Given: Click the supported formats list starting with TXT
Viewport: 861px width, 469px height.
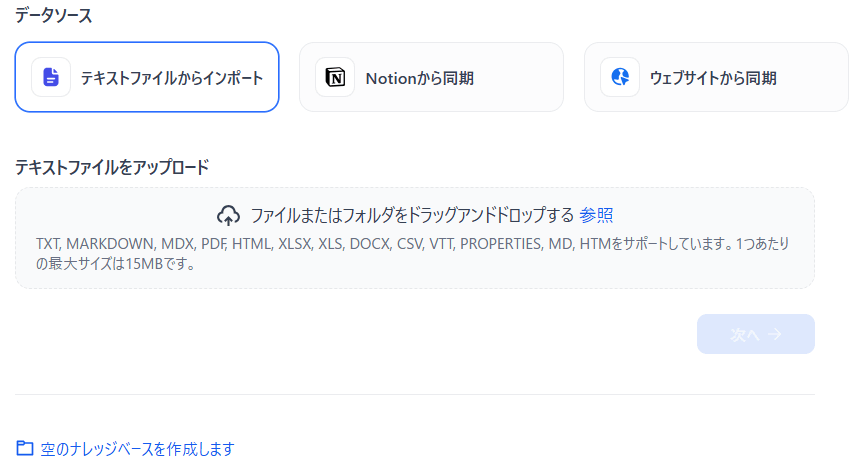Looking at the screenshot, I should [x=300, y=244].
